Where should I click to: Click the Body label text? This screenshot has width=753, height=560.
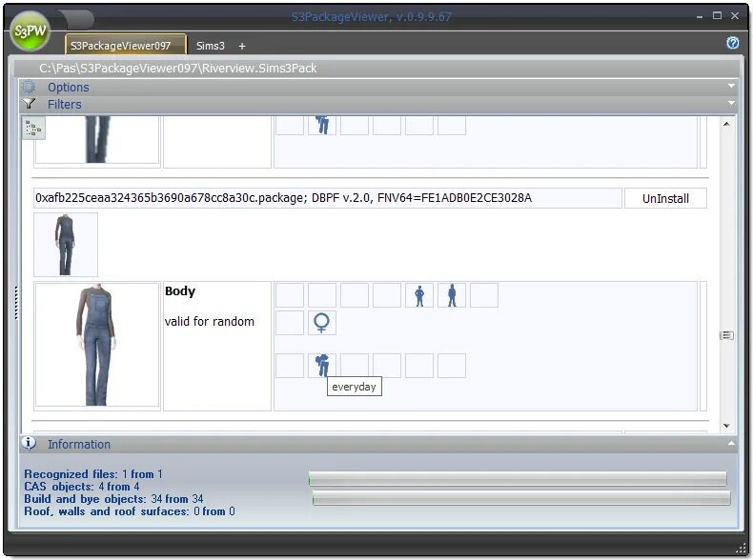pos(180,290)
